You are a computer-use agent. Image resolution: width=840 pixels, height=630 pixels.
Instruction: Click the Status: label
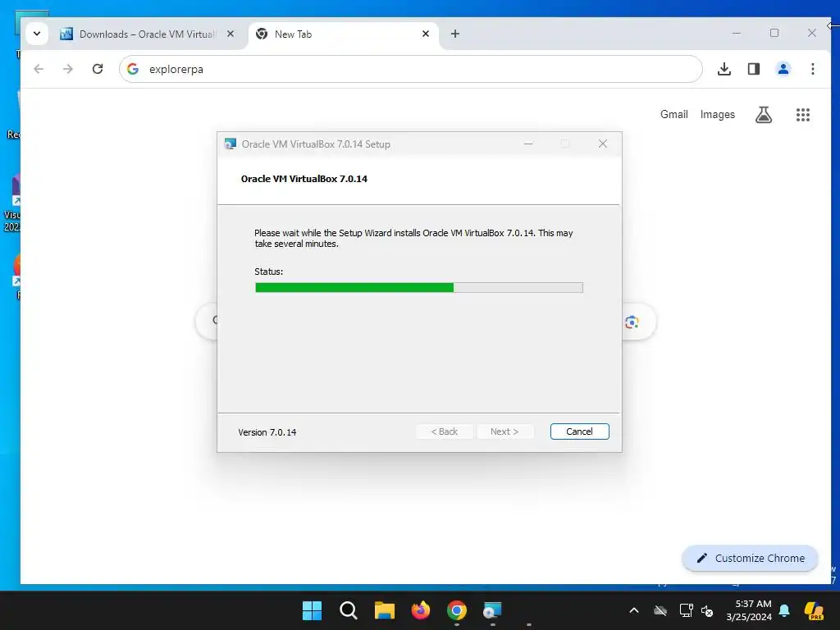pos(268,272)
